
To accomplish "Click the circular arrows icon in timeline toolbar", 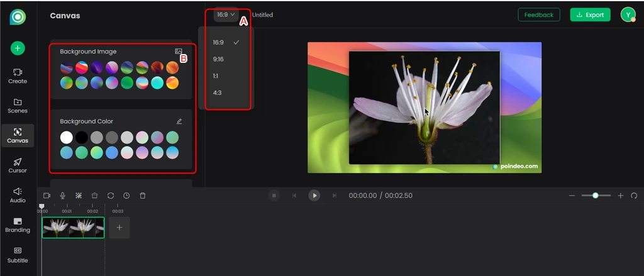I will tap(111, 196).
